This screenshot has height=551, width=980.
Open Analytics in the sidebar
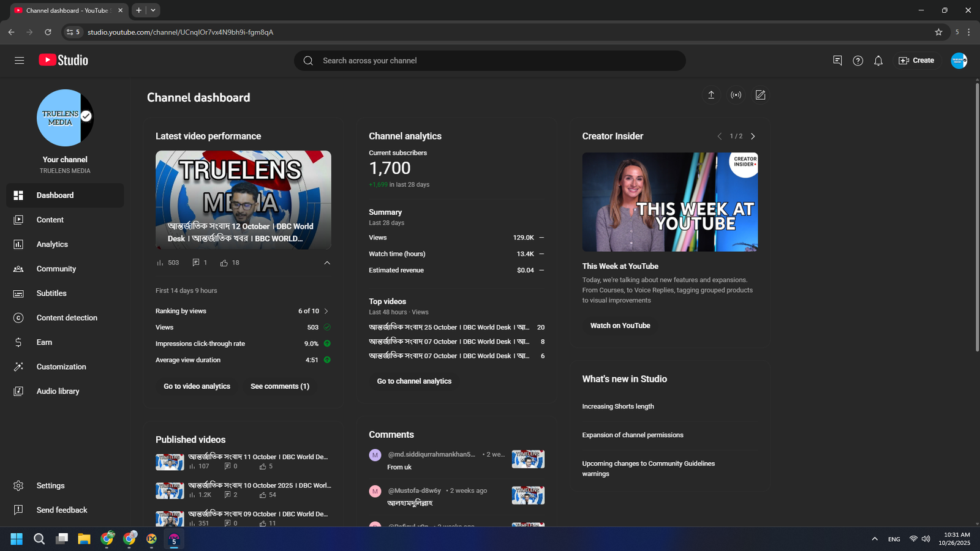coord(52,244)
